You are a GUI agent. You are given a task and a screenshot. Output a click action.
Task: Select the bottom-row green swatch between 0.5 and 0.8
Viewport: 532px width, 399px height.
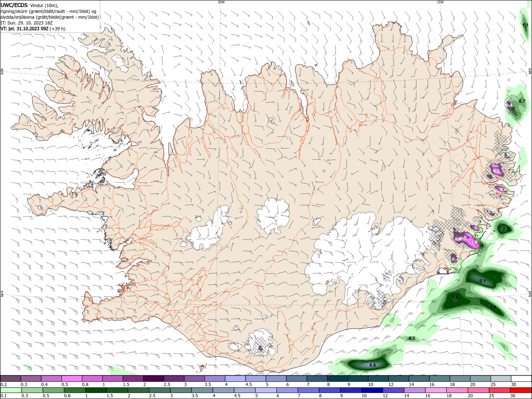tap(54, 390)
